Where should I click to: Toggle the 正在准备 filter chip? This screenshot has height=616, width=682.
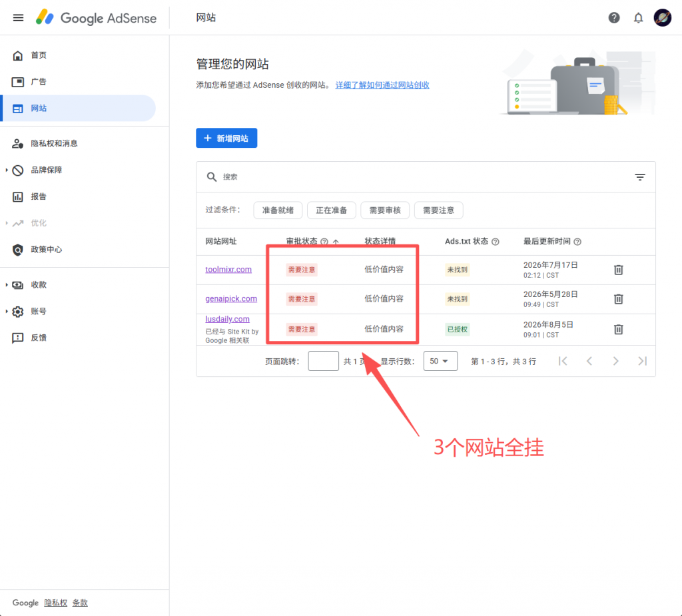click(x=332, y=210)
